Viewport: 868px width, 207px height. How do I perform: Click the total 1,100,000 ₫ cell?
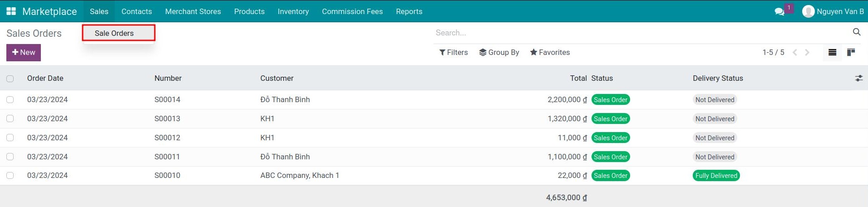[567, 157]
